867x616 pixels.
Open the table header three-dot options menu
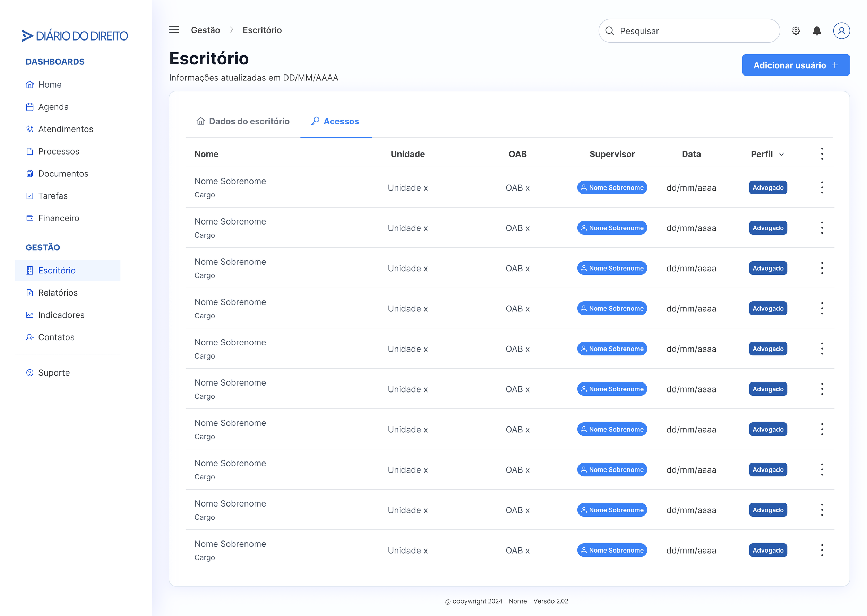coord(822,154)
